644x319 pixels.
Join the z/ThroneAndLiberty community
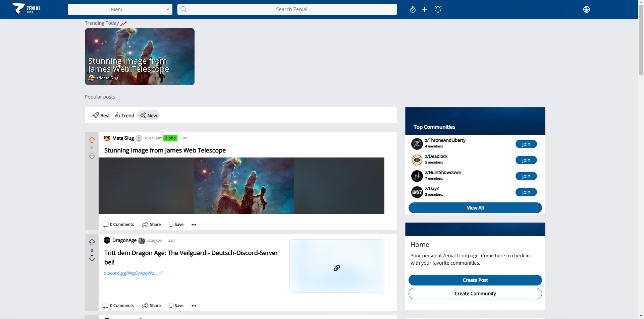tap(526, 144)
